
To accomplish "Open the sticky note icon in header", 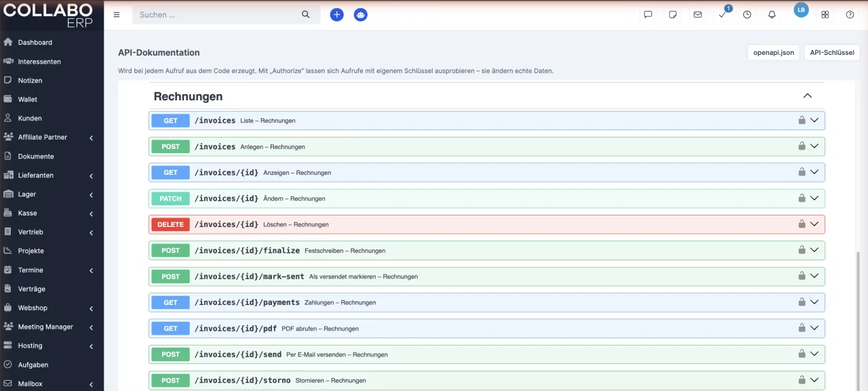I will click(673, 14).
